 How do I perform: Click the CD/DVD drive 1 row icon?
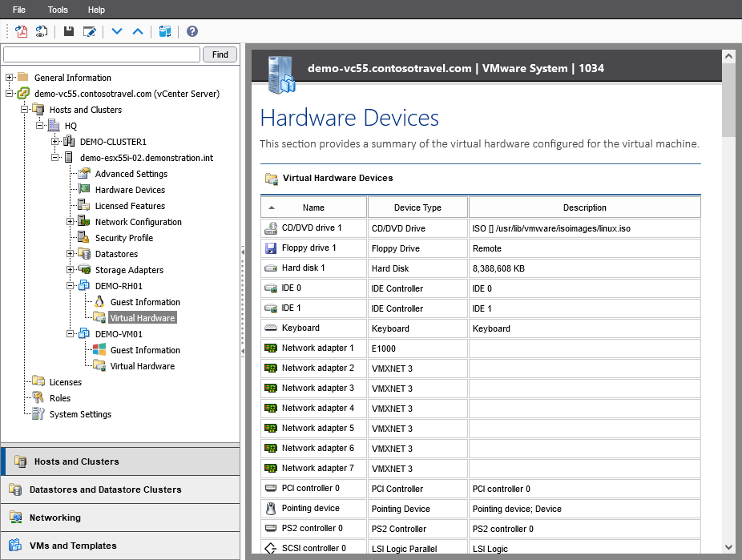(271, 228)
